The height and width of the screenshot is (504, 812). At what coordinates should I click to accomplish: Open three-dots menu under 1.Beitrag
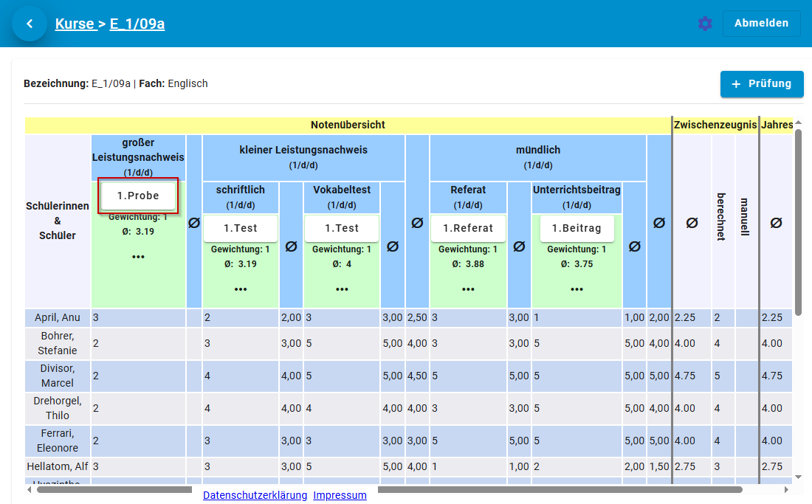click(x=577, y=289)
